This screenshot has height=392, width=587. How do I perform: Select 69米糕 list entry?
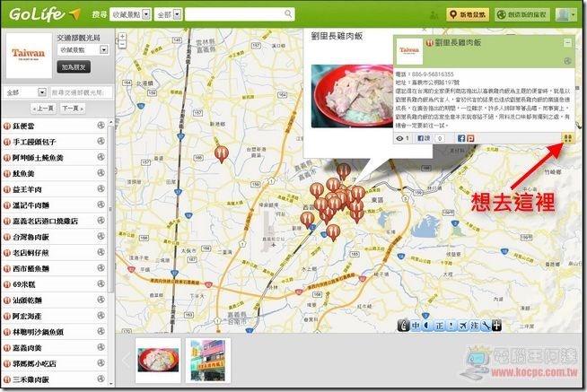24,284
